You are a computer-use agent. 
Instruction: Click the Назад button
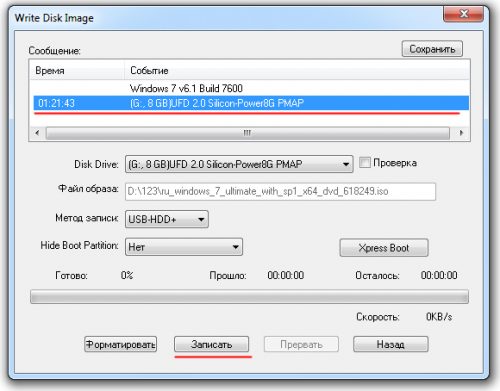(x=391, y=344)
